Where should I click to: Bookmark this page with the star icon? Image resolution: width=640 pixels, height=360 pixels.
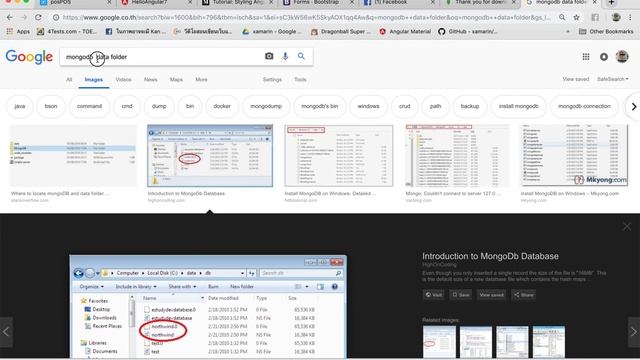(x=576, y=18)
